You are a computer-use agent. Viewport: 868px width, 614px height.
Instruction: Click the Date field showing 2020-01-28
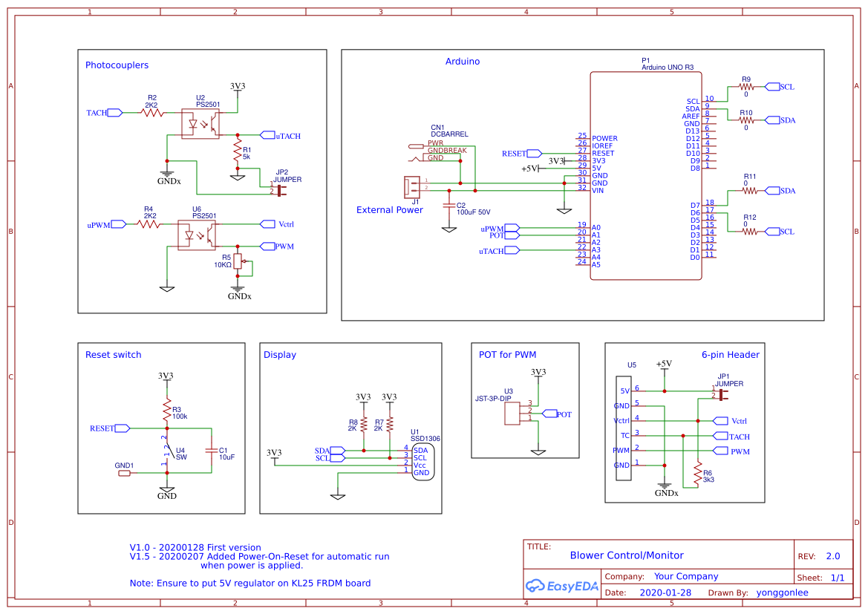pyautogui.click(x=665, y=592)
